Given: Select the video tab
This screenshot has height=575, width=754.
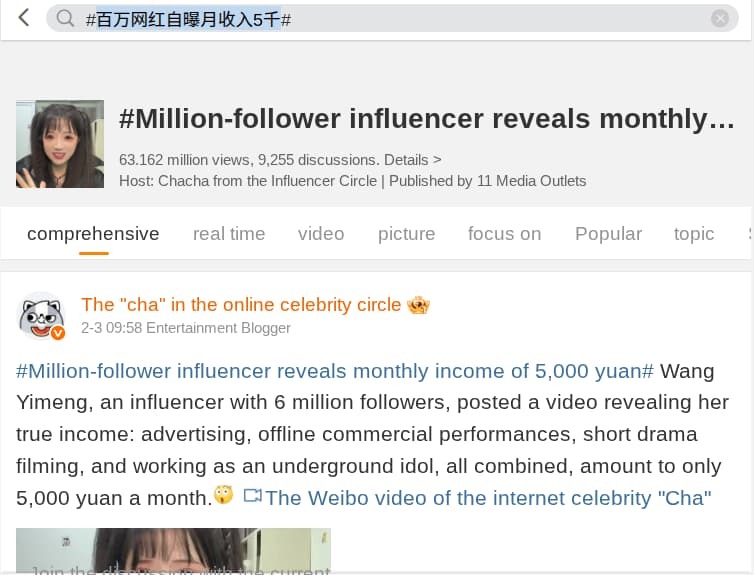Looking at the screenshot, I should pos(321,234).
